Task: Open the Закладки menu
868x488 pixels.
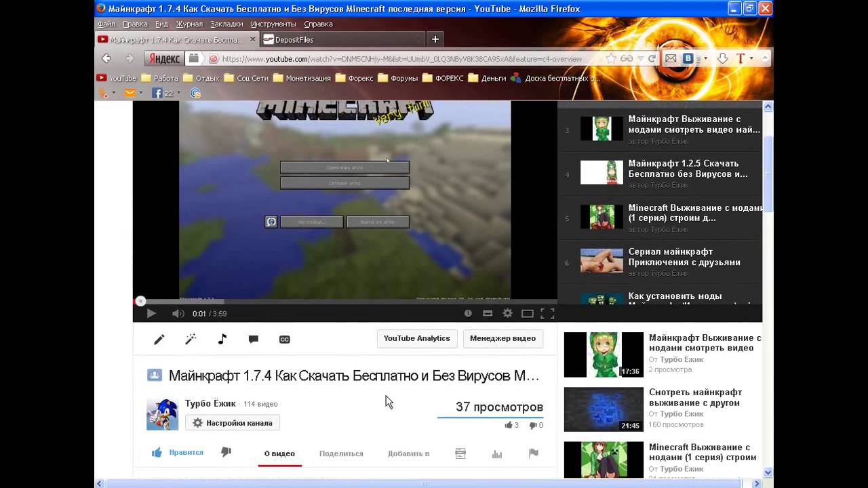Action: tap(226, 24)
